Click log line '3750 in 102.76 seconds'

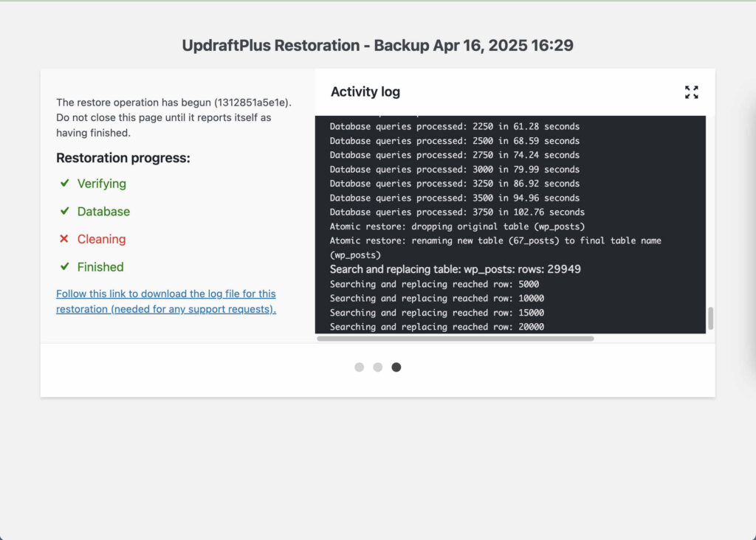tap(457, 212)
